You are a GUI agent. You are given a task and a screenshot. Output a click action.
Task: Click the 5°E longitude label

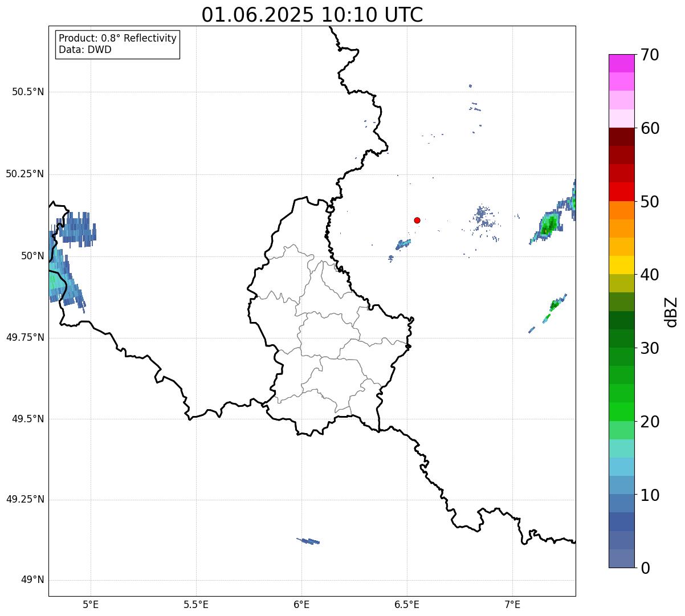91,605
